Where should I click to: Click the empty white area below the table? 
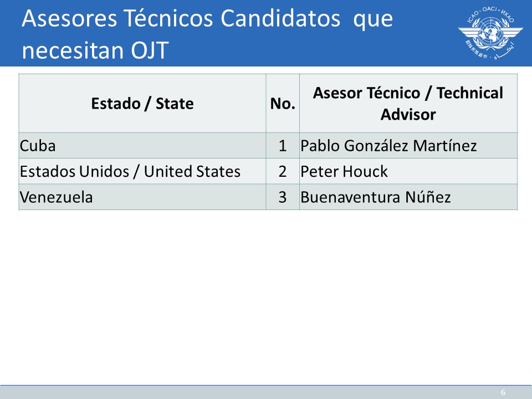coord(266,295)
